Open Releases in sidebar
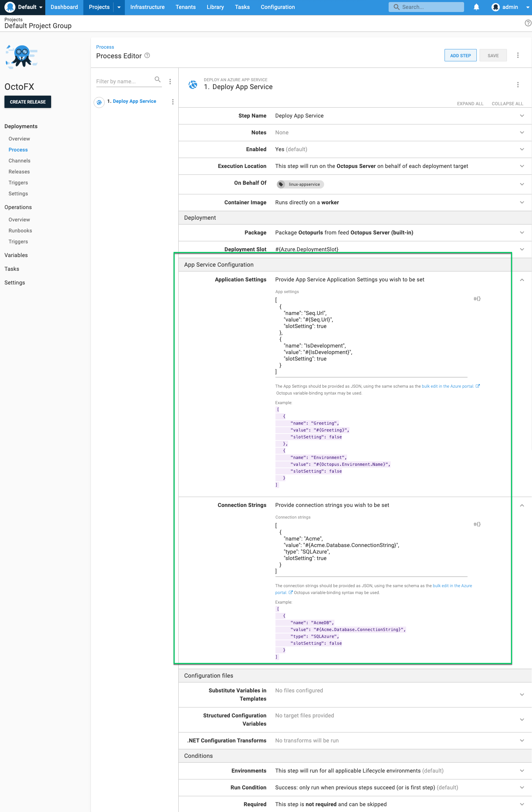532x812 pixels. [x=19, y=172]
